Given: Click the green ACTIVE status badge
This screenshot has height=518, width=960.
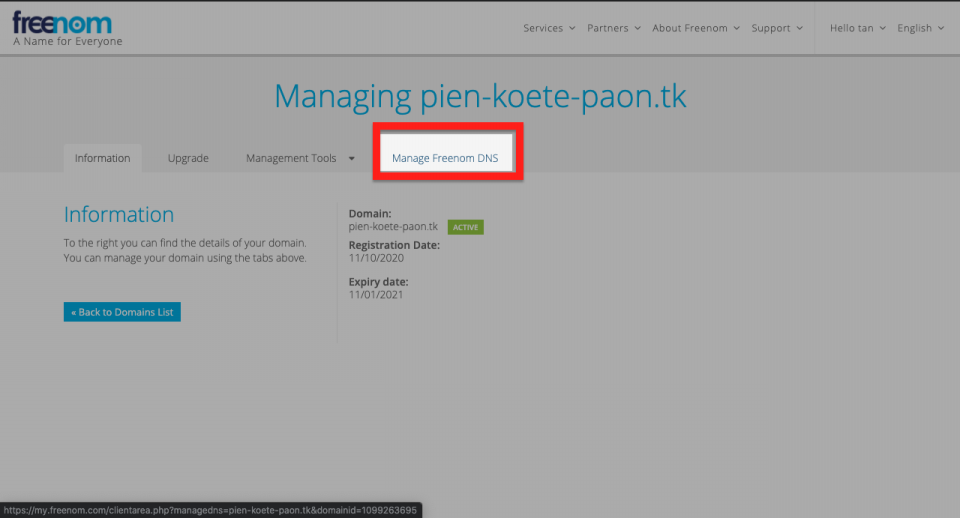Looking at the screenshot, I should click(x=465, y=227).
